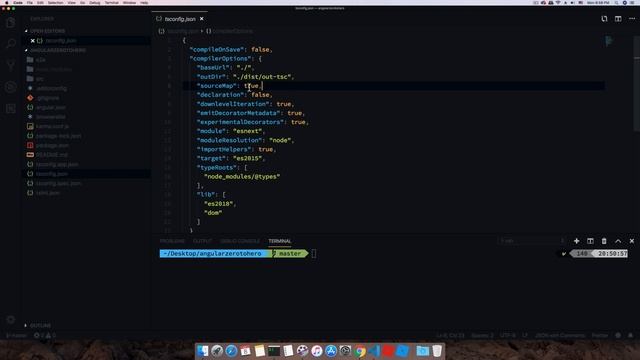
Task: Click the feedback smiley in status bar
Action: [618, 336]
